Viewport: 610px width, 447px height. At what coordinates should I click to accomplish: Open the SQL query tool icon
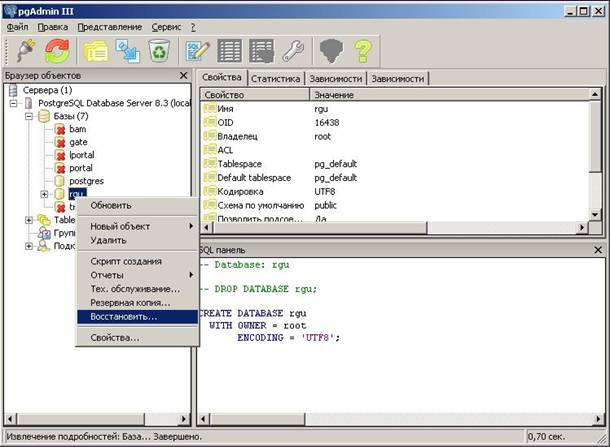198,51
